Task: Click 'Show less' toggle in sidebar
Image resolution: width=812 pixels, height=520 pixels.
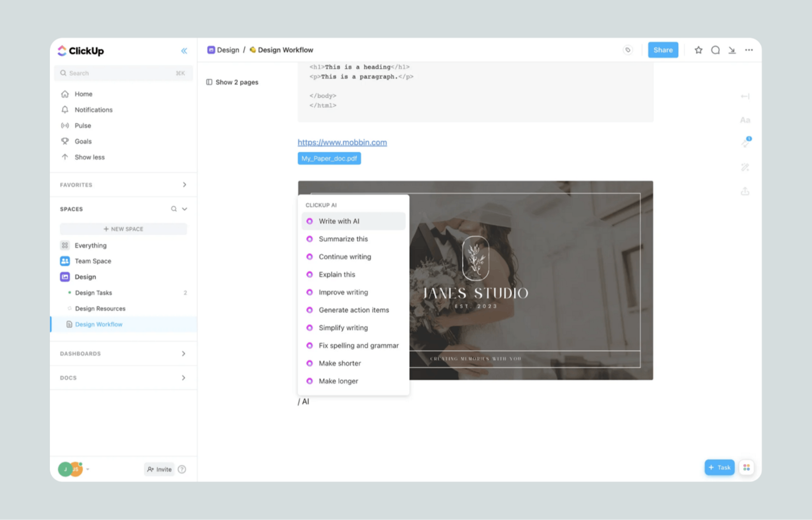Action: pyautogui.click(x=89, y=157)
